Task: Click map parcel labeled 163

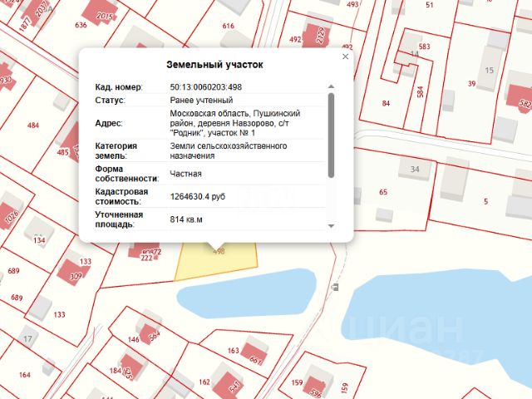Action: pyautogui.click(x=233, y=351)
